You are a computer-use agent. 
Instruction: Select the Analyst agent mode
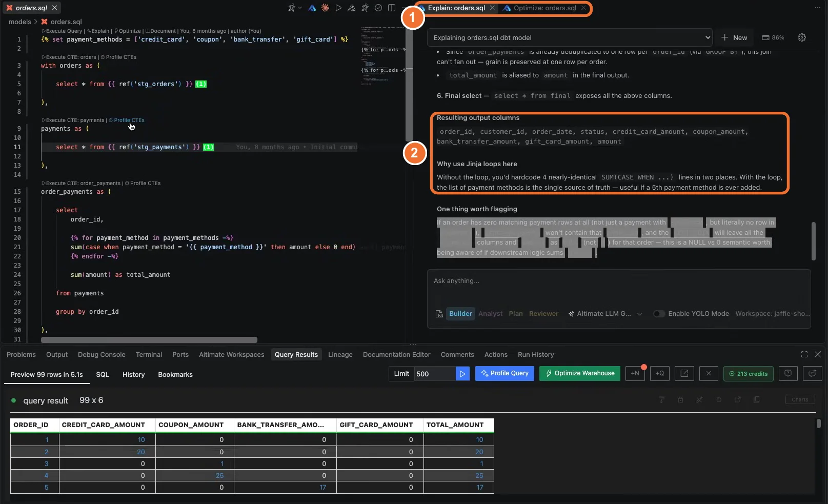(491, 313)
